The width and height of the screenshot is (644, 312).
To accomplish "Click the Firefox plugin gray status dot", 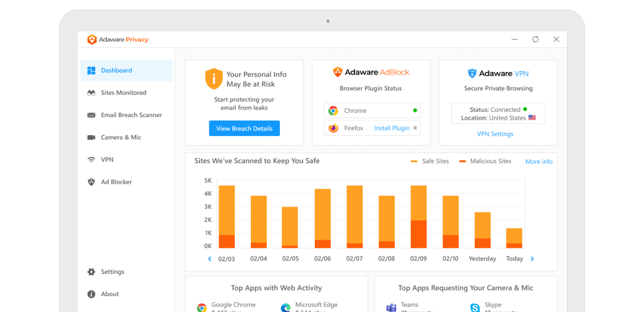I will pyautogui.click(x=415, y=128).
